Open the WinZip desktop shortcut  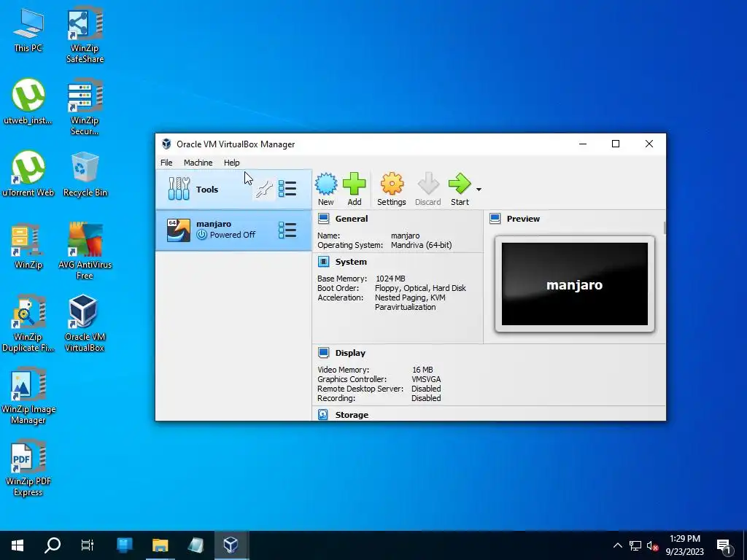click(x=28, y=246)
